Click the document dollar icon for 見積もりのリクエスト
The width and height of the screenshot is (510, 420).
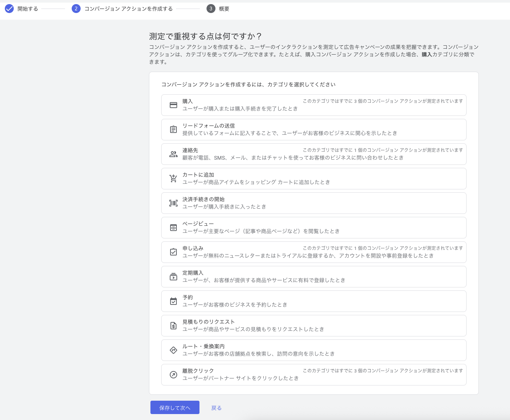tap(173, 326)
